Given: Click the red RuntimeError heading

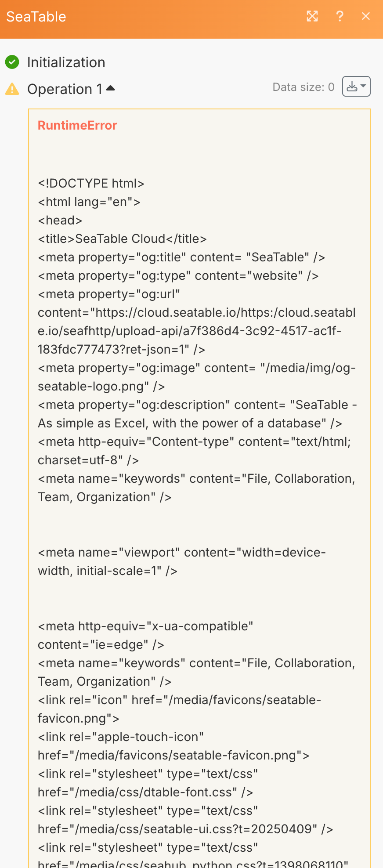Looking at the screenshot, I should coord(77,126).
